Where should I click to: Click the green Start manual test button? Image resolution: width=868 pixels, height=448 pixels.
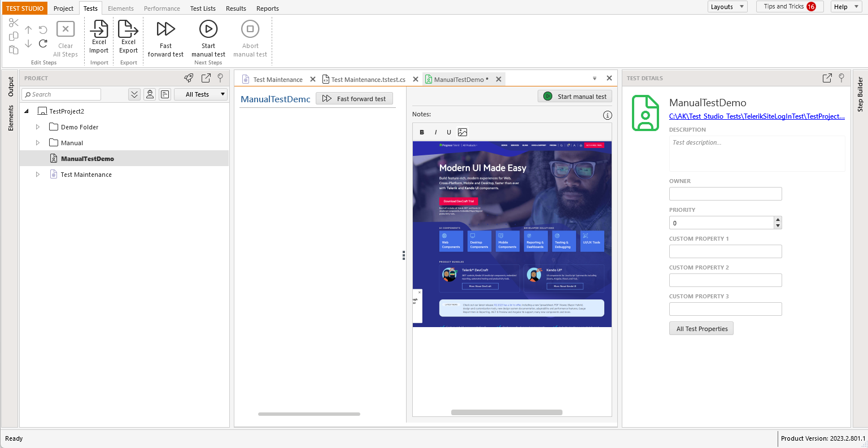[575, 97]
